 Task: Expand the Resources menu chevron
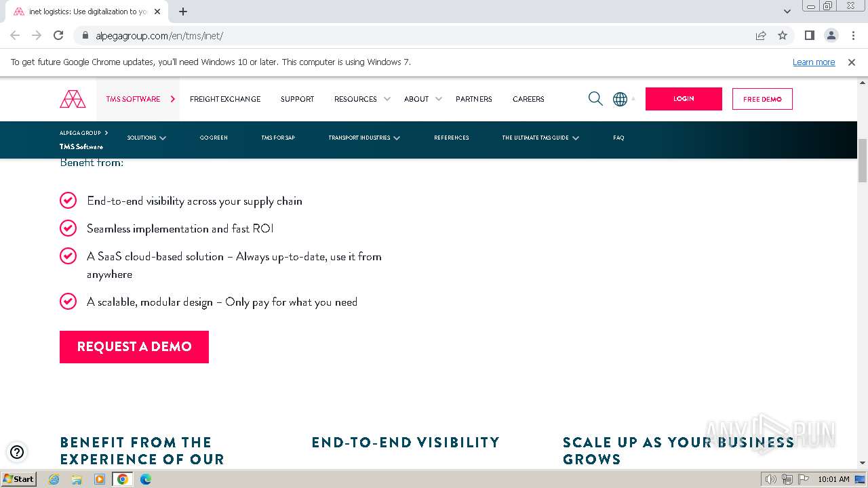tap(387, 99)
